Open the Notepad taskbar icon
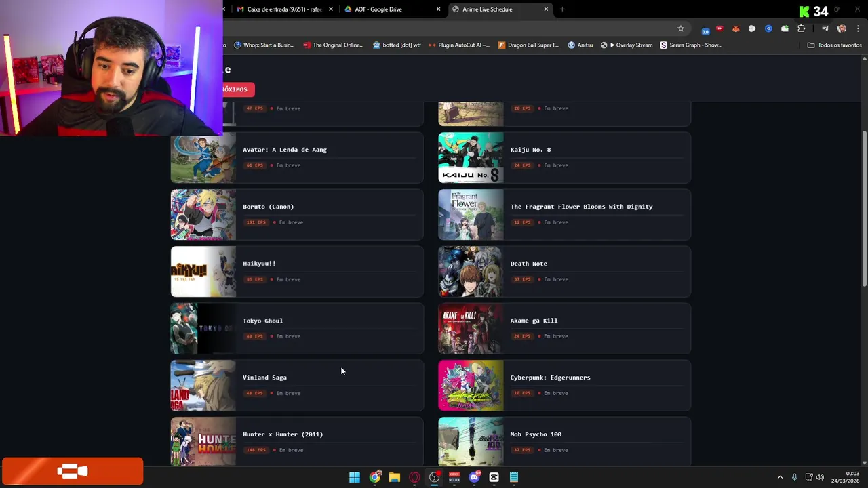The image size is (868, 488). (514, 477)
